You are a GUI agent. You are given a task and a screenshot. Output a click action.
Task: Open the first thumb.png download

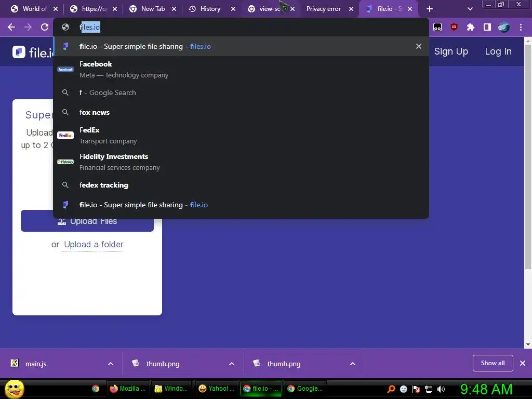pos(163,364)
